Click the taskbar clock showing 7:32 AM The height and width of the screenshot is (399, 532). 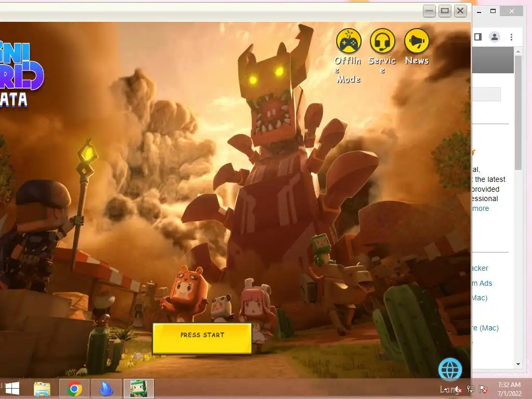pos(509,389)
